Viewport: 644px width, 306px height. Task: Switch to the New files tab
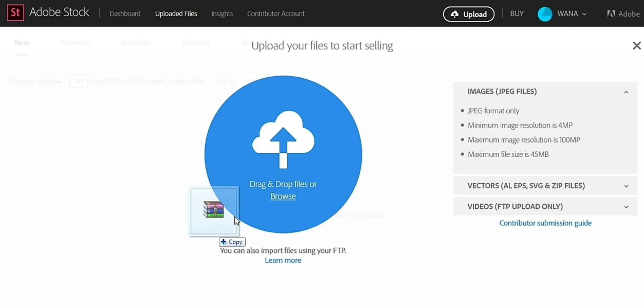tap(22, 43)
